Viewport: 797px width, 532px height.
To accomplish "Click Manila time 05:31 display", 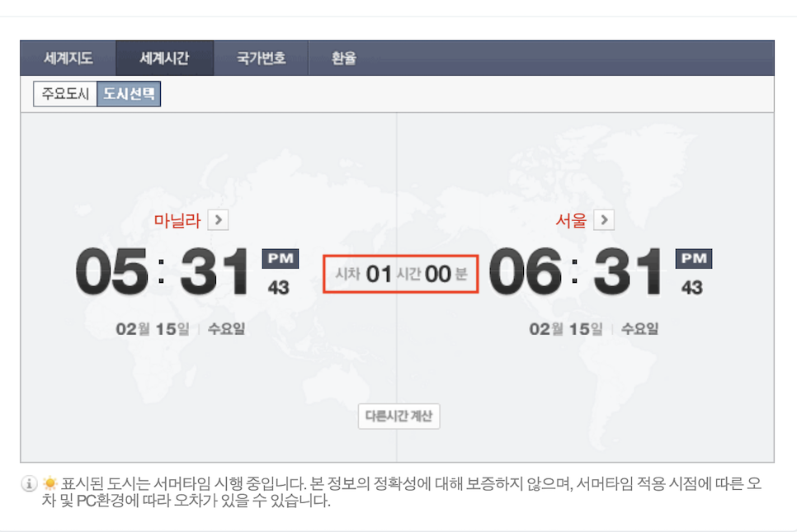I will (x=163, y=272).
